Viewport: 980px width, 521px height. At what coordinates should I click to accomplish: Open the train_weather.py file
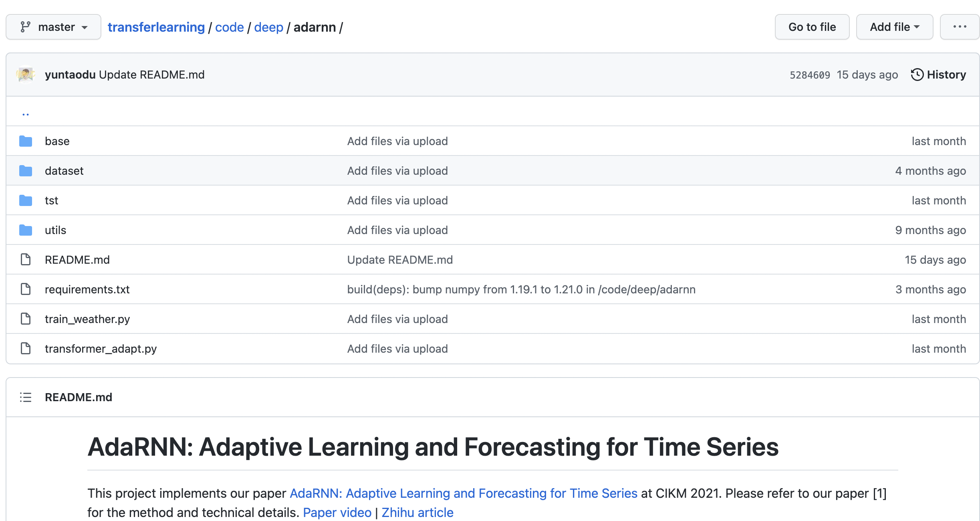click(x=87, y=319)
